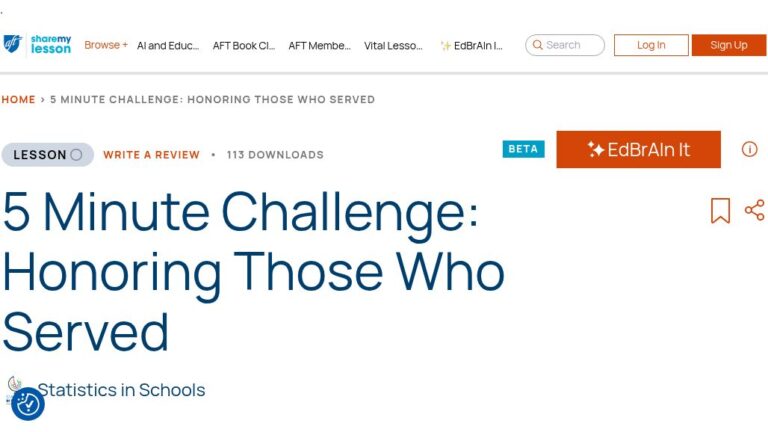Click the search magnifier icon
The height and width of the screenshot is (432, 768).
pyautogui.click(x=538, y=45)
